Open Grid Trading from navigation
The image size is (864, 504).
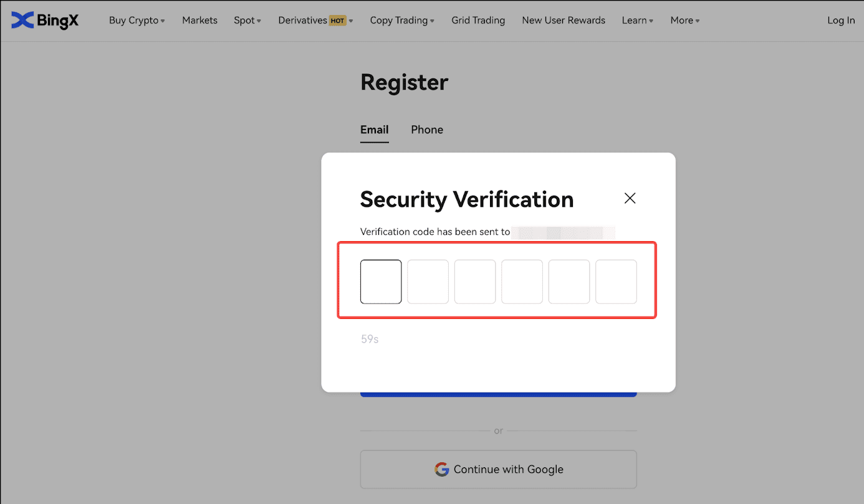click(478, 21)
